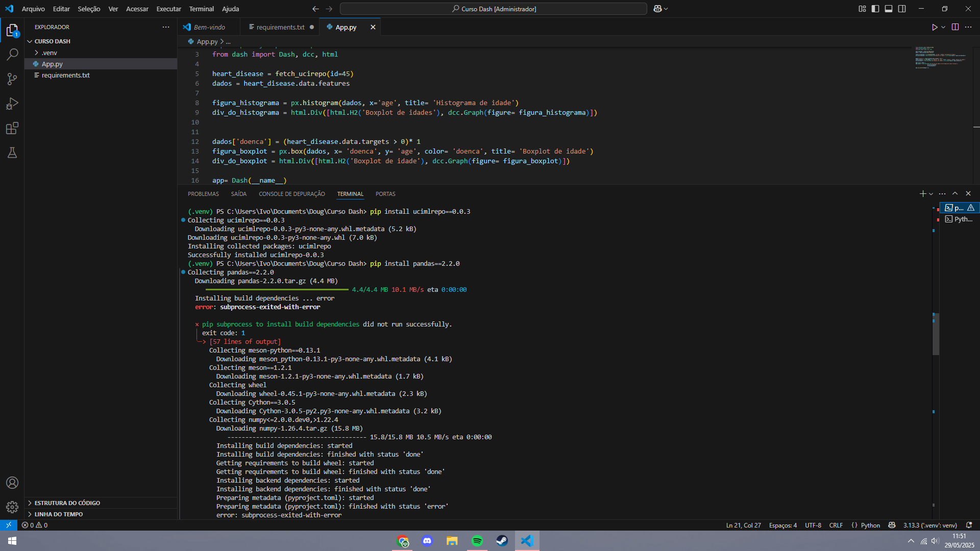Screen dimensions: 980x551
Task: Click the Copilot chat icon in title bar
Action: pyautogui.click(x=657, y=9)
